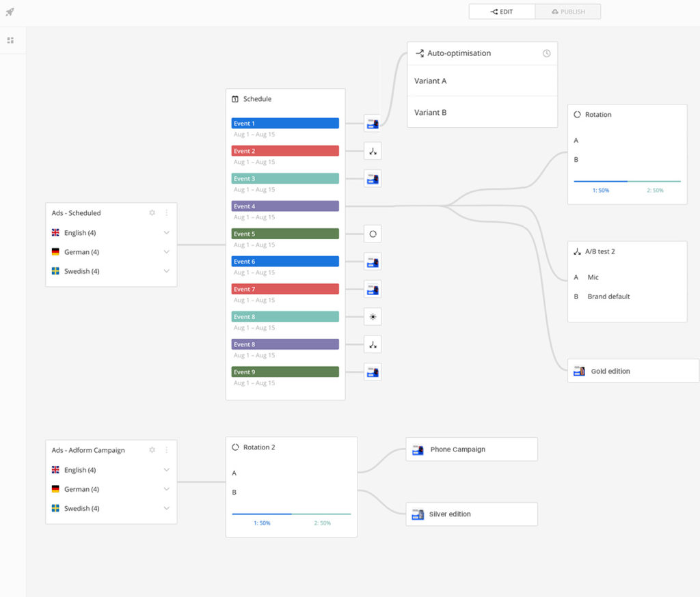
Task: Click the 1: 50% label in Rotation card
Action: [x=601, y=190]
